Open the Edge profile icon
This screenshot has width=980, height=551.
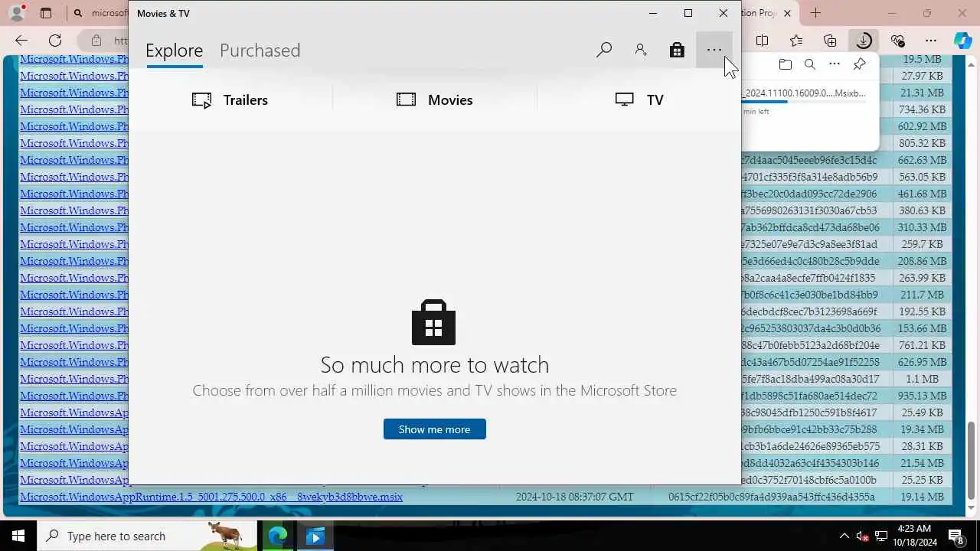(x=16, y=13)
